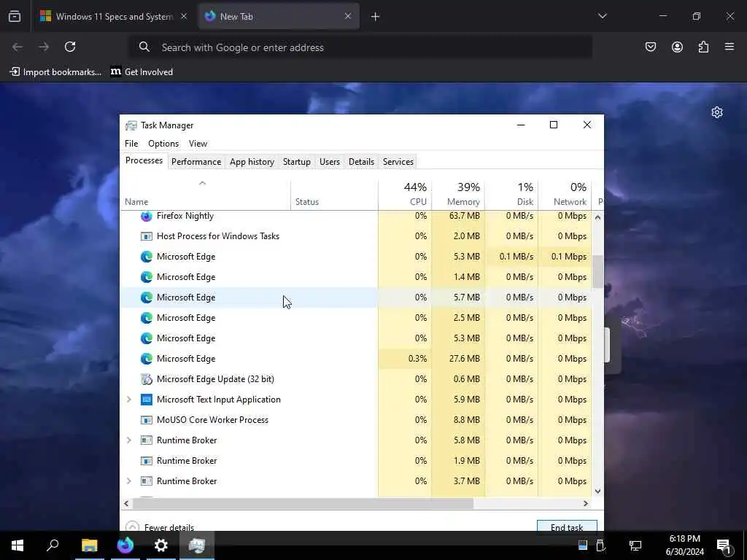747x560 pixels.
Task: Switch to the Users tab
Action: 330,162
